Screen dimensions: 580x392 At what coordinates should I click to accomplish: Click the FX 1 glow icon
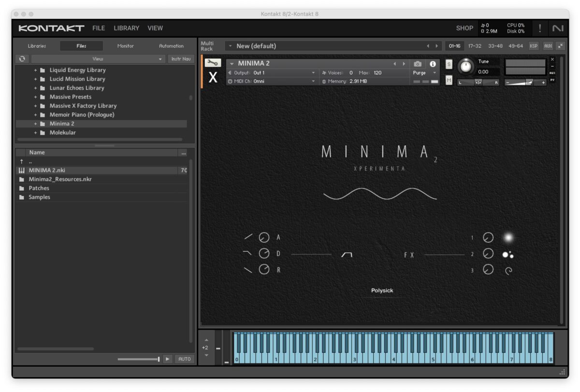click(507, 237)
